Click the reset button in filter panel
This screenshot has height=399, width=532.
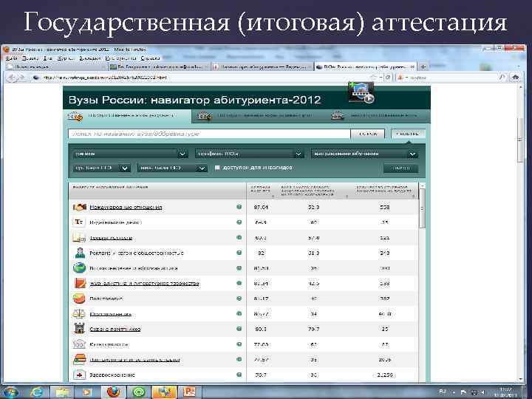(x=400, y=168)
